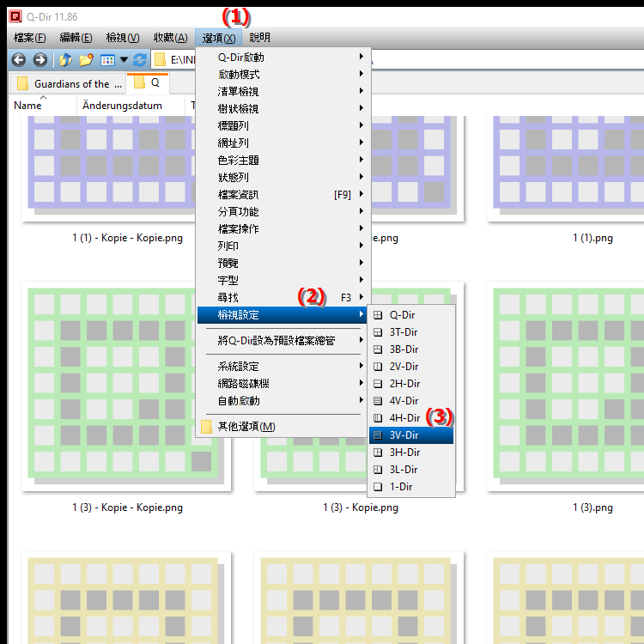Expand the 樹狀檢視 submenu
644x644 pixels.
[x=283, y=109]
